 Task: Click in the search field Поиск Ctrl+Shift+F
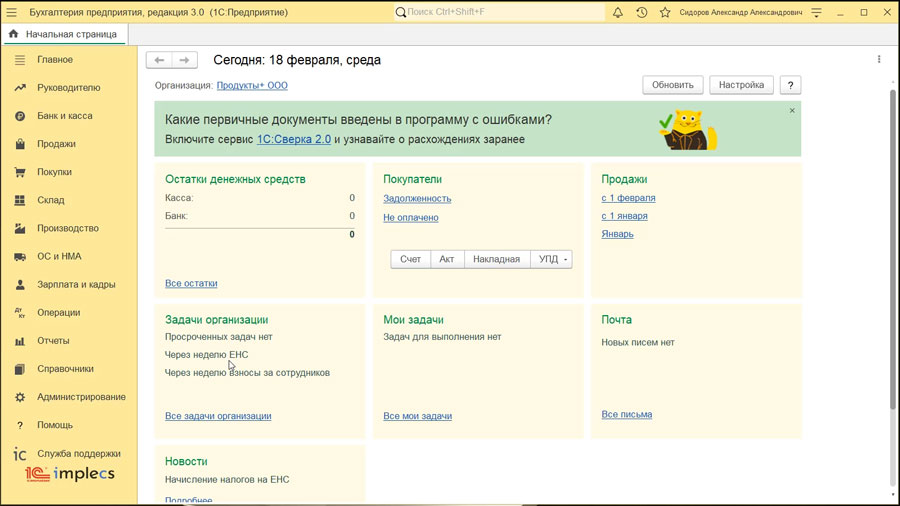tap(499, 12)
